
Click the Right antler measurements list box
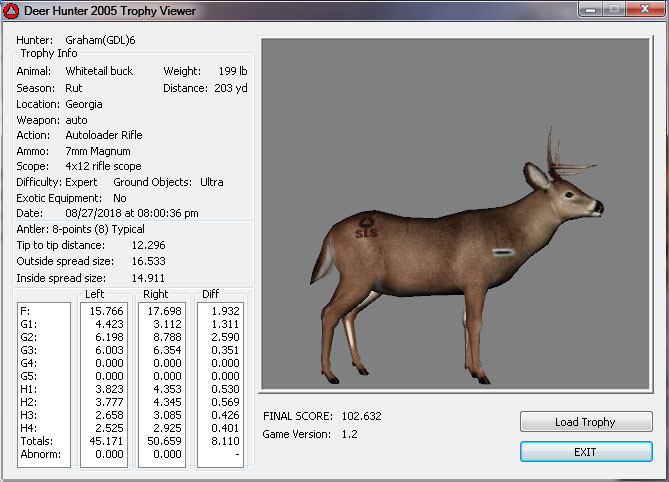[162, 384]
